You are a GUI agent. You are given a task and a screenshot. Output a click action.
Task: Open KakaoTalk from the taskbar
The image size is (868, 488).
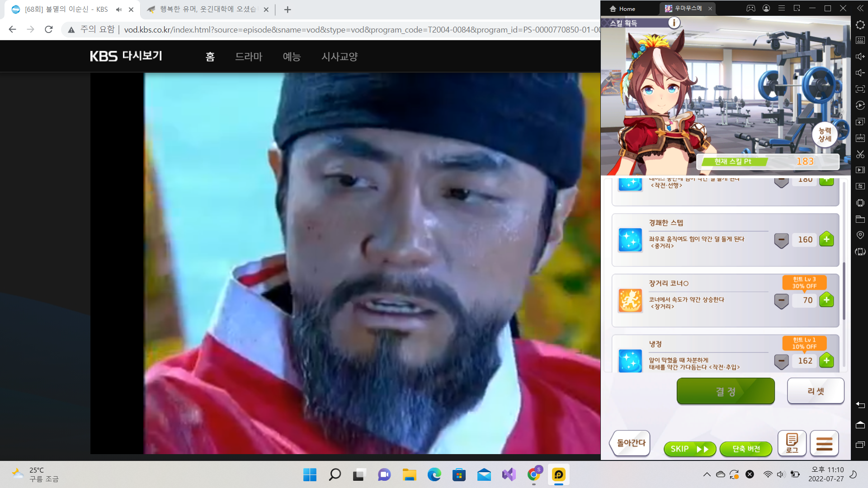(x=559, y=475)
